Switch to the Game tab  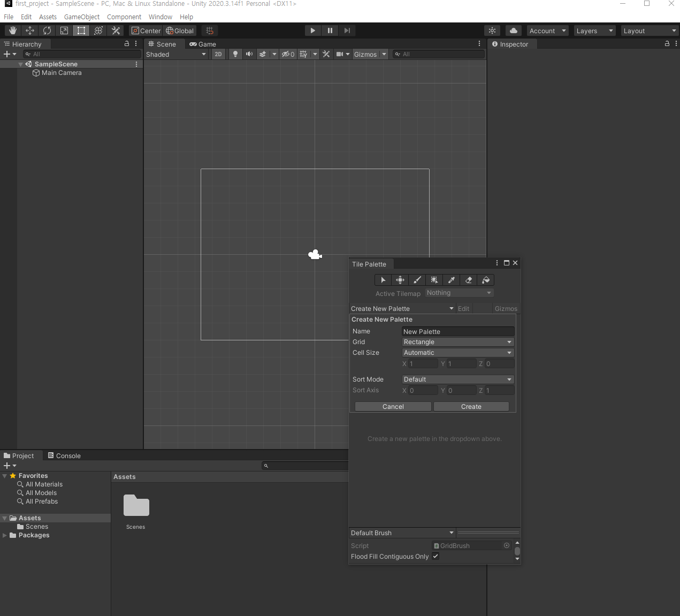pos(202,44)
